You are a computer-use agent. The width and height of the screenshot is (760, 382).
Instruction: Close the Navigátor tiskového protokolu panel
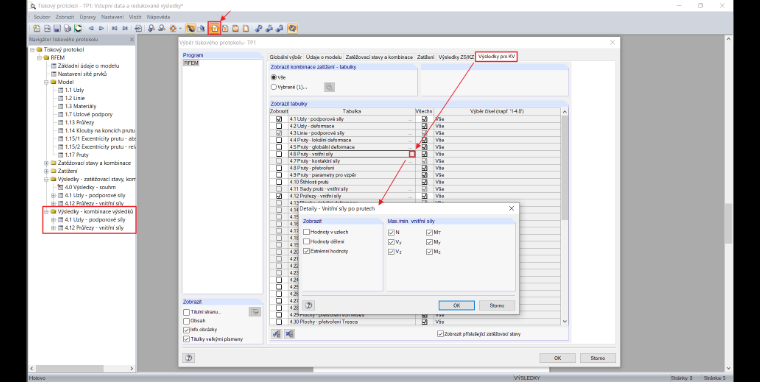[132, 39]
